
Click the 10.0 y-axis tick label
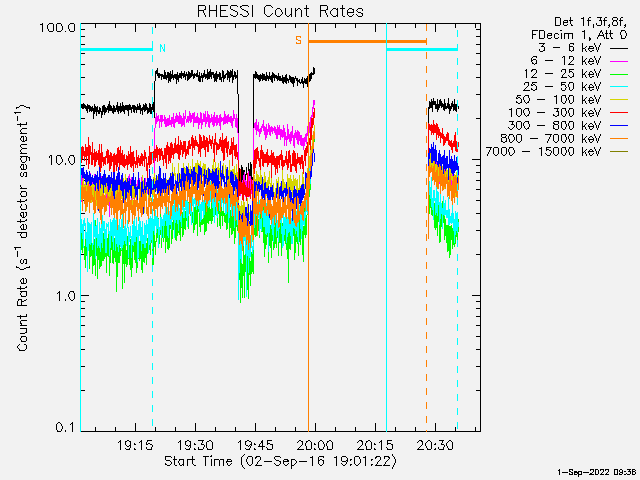click(x=61, y=160)
